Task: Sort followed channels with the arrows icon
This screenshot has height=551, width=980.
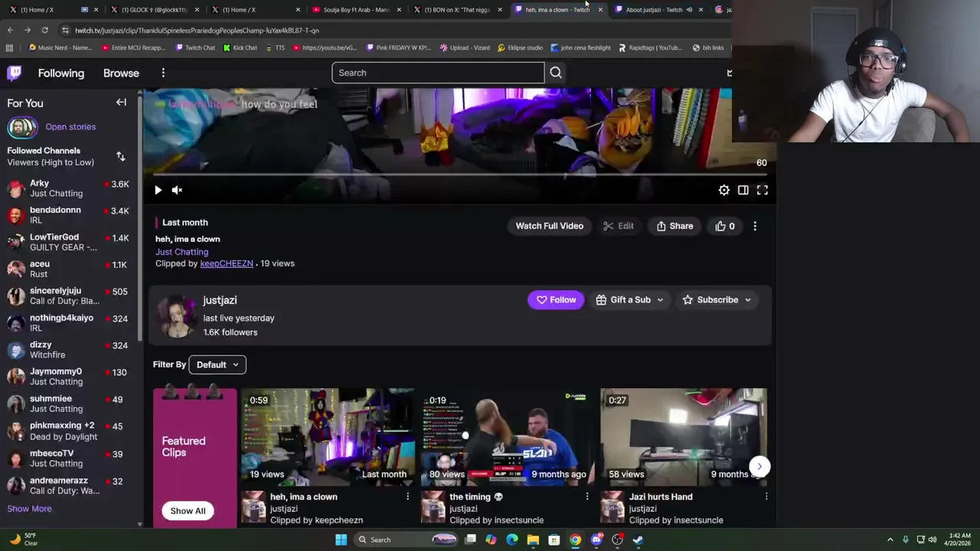Action: coord(120,156)
